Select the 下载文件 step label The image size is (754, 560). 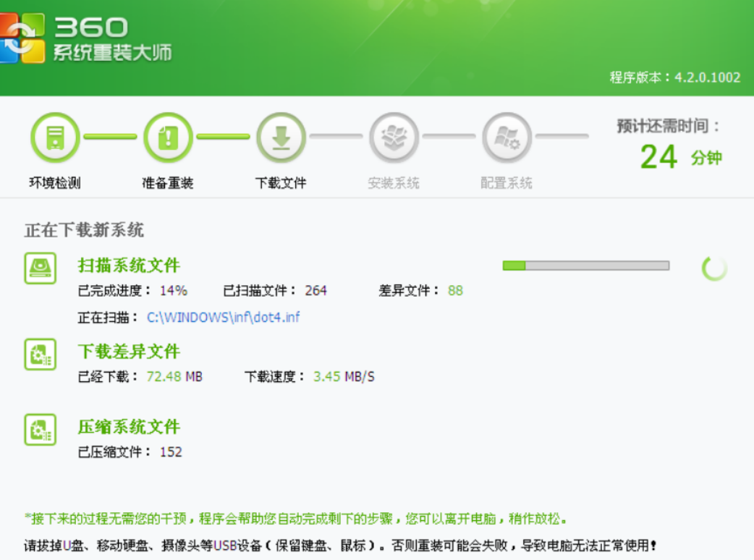(281, 183)
